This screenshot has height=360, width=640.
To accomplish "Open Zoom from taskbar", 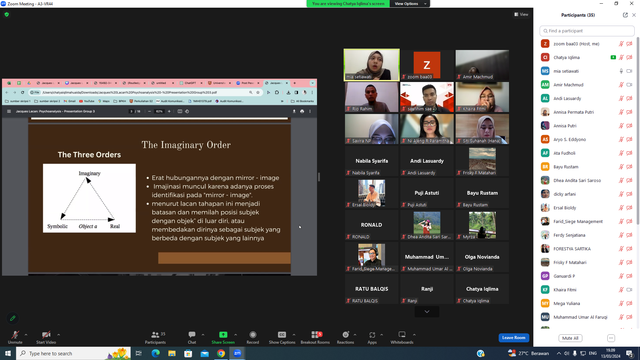I will tap(237, 353).
